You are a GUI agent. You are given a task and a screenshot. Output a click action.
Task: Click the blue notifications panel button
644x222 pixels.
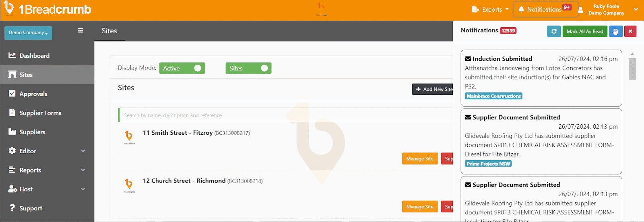pos(616,31)
